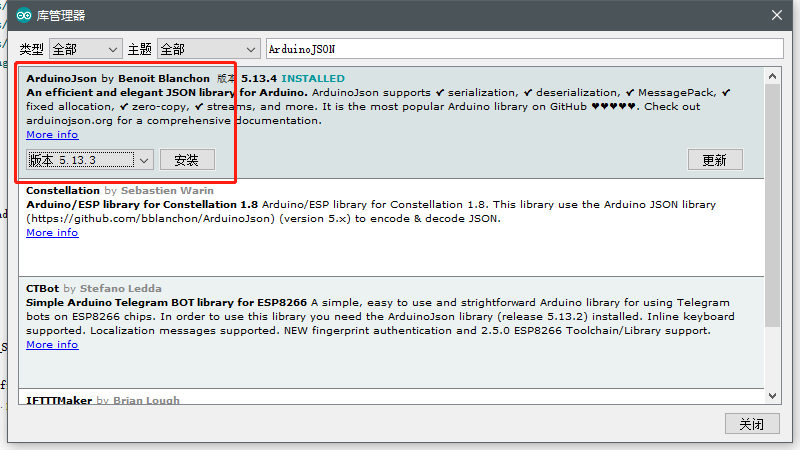
Task: Select the IFTTTMaker by Brian Lough entry
Action: tap(391, 397)
